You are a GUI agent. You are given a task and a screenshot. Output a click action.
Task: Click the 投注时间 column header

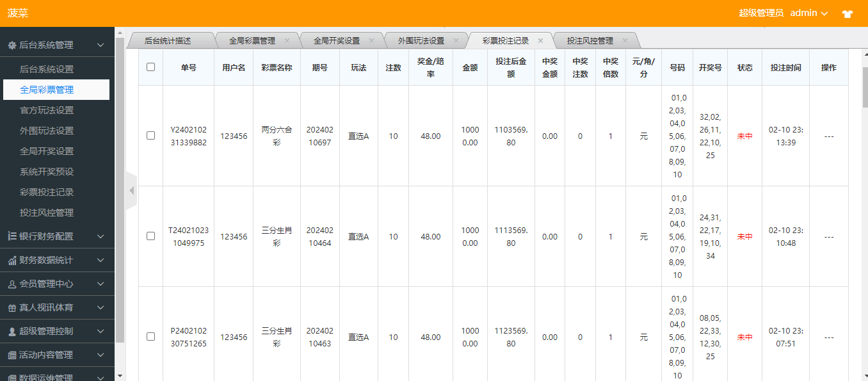pyautogui.click(x=786, y=67)
